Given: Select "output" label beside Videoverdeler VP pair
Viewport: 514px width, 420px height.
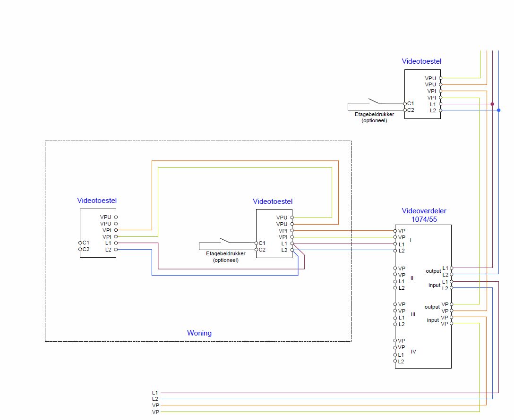Looking at the screenshot, I should pos(432,307).
